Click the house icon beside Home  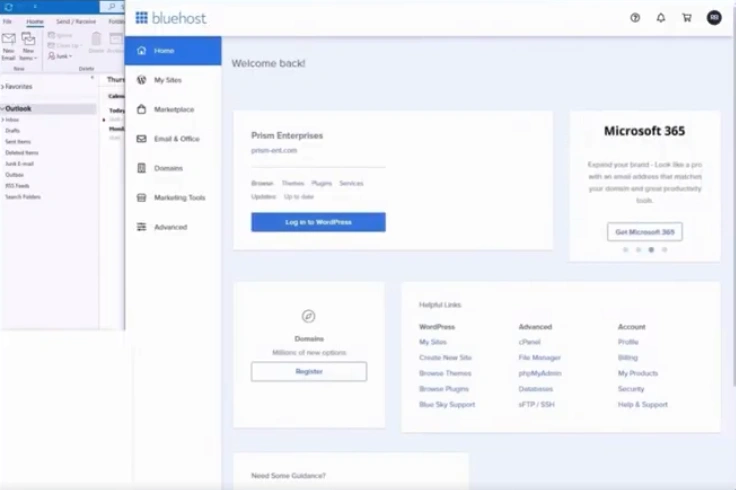click(141, 50)
